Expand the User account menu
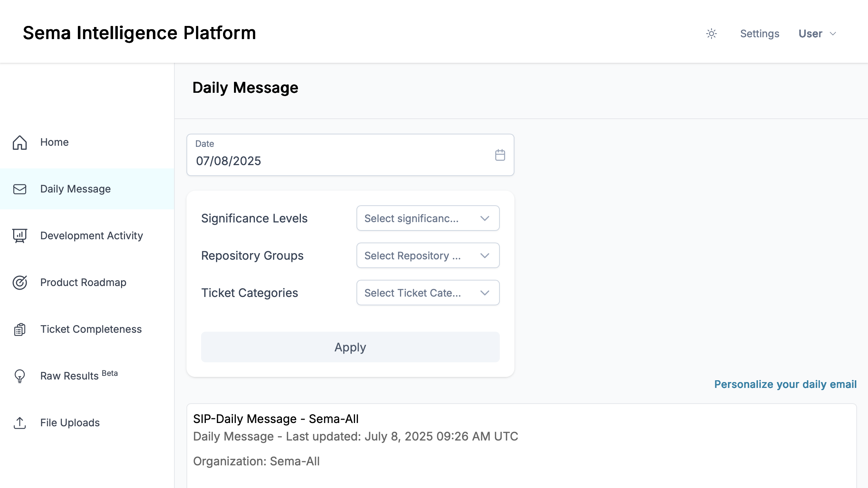 point(818,34)
